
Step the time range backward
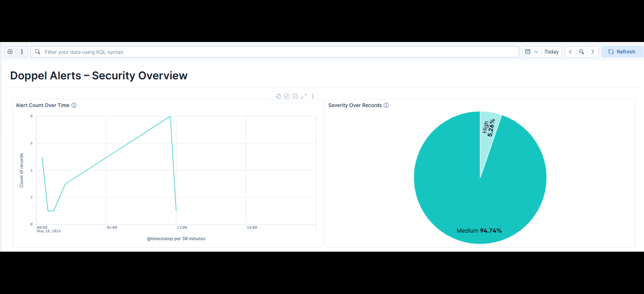tap(570, 52)
